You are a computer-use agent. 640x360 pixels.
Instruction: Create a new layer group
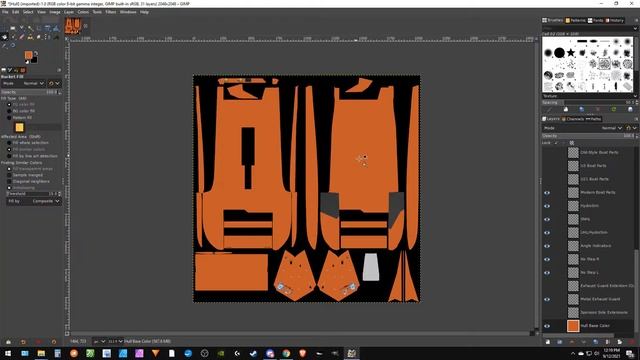point(560,342)
